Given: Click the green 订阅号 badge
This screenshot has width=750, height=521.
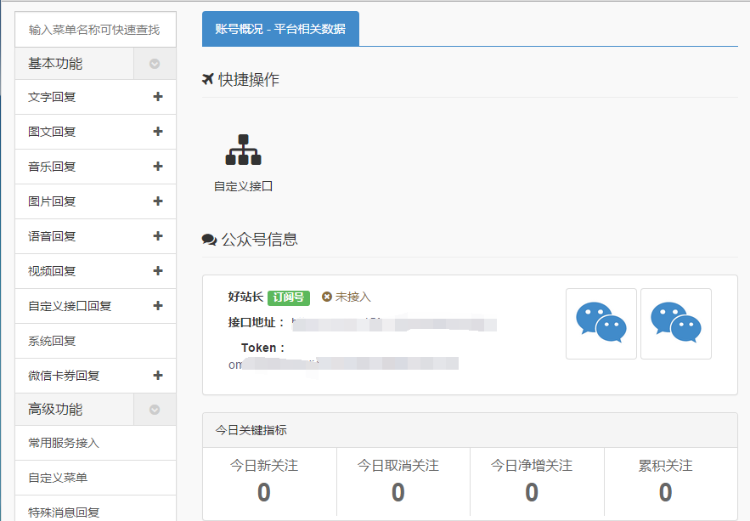Looking at the screenshot, I should point(288,298).
